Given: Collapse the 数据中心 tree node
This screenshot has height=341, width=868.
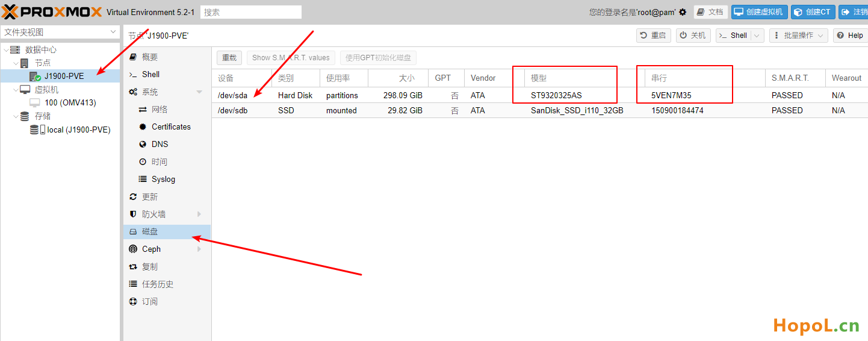Looking at the screenshot, I should pos(6,50).
